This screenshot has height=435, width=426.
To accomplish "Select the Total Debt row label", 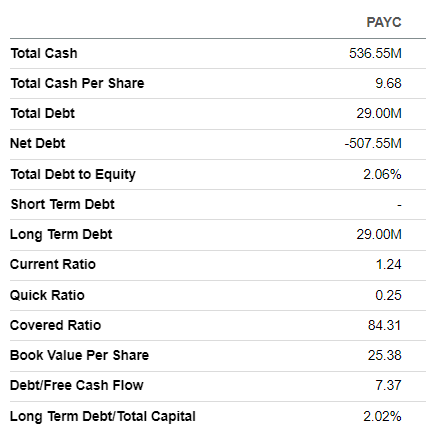I will 43,113.
